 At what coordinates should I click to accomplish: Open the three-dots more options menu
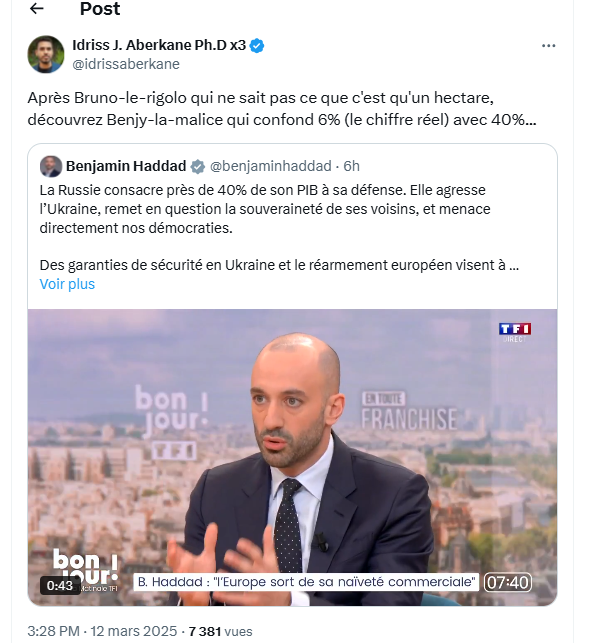[x=548, y=46]
